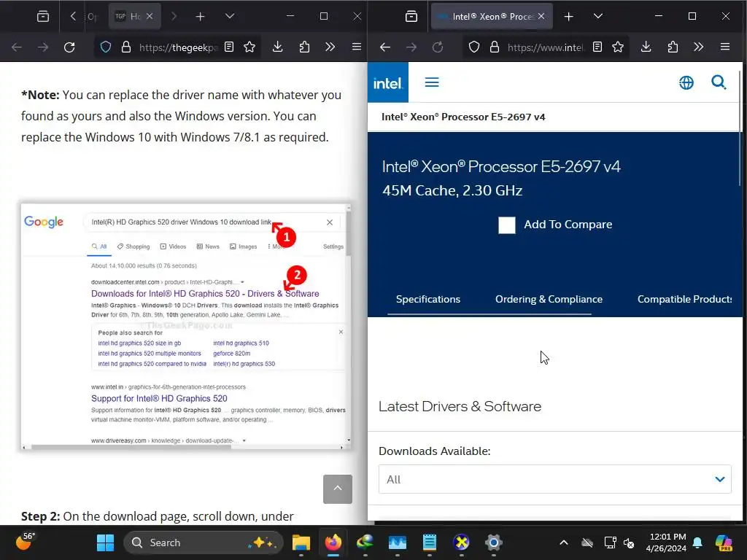Expand Downloads Available All dropdown
Screen dimensions: 747x560
click(554, 479)
